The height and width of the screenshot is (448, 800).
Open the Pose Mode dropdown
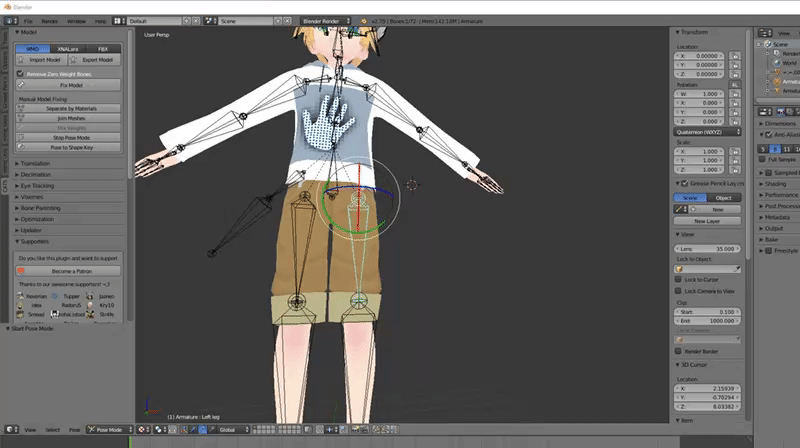coord(110,430)
